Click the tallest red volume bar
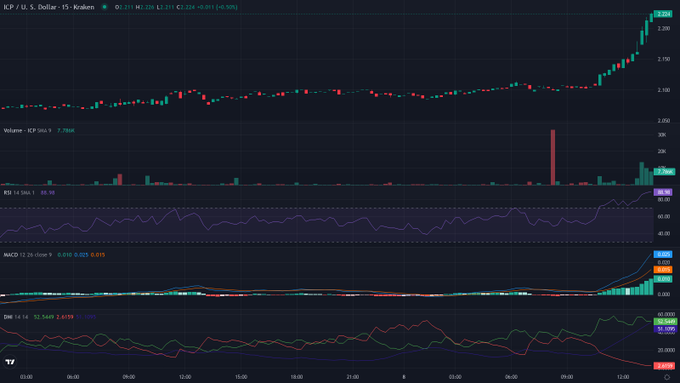Screen dimensions: 680x383 [553, 157]
